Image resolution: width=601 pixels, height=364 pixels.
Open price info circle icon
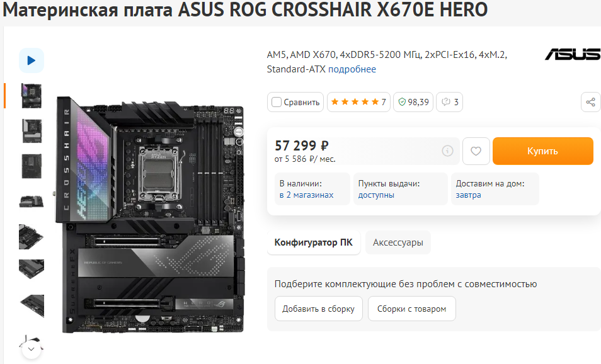pyautogui.click(x=447, y=151)
